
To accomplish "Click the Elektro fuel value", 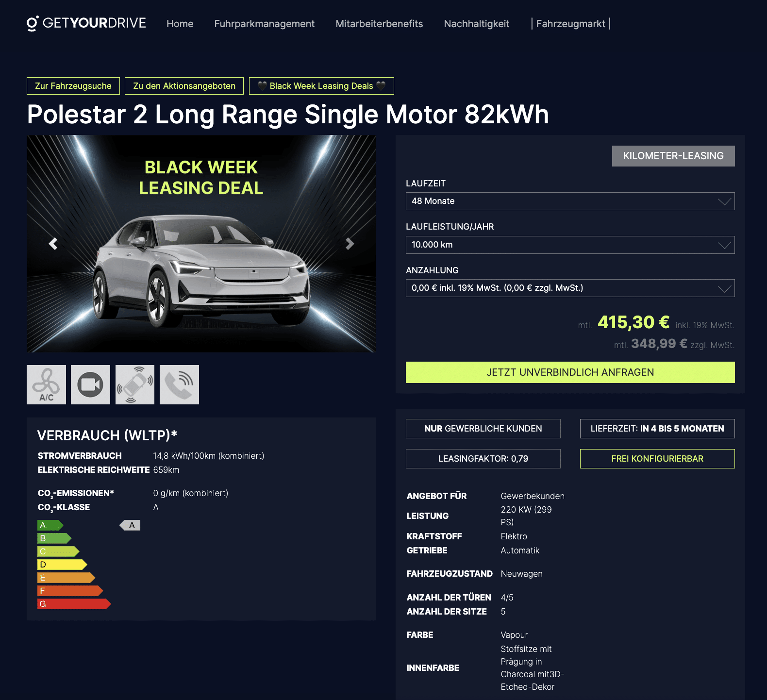I will click(514, 536).
